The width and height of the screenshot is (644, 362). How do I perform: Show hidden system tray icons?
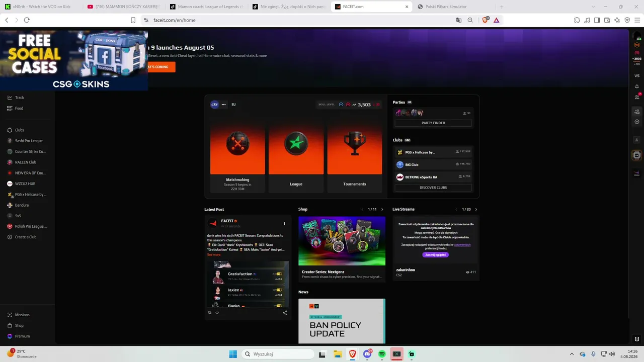pos(572,354)
